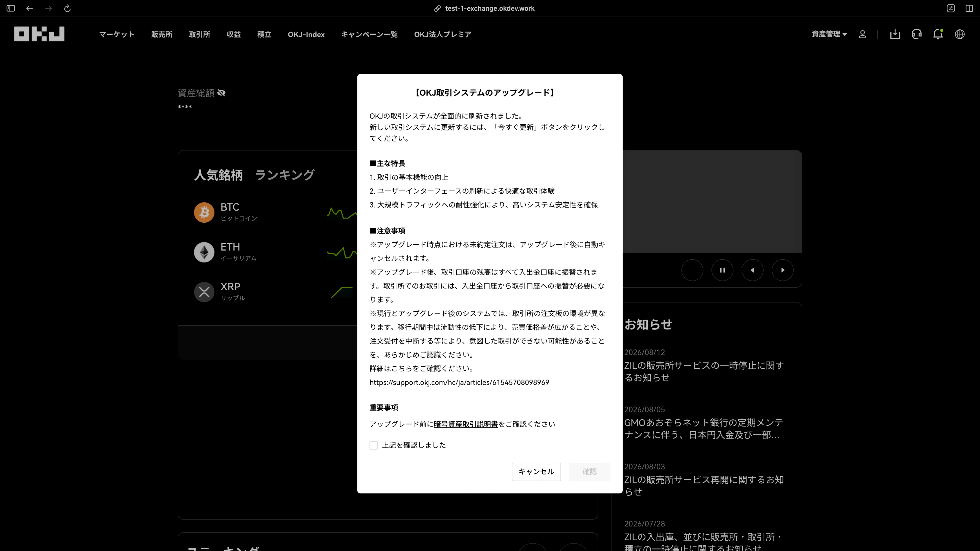Screen dimensions: 980x551
Task: Click the 2026/08/12 notice date
Action: tap(644, 353)
